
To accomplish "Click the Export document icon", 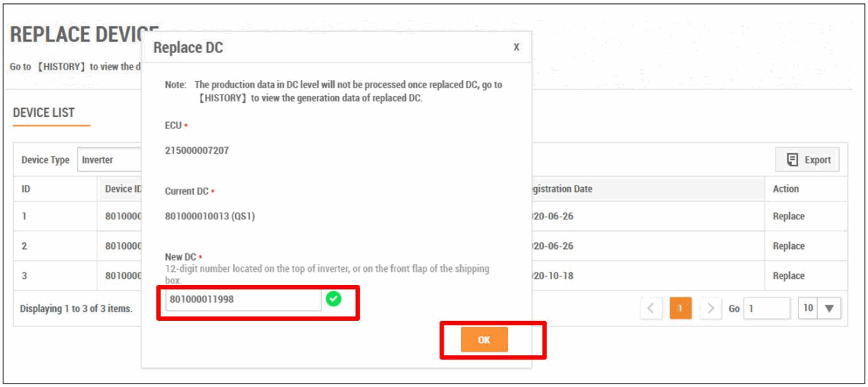I will 793,159.
